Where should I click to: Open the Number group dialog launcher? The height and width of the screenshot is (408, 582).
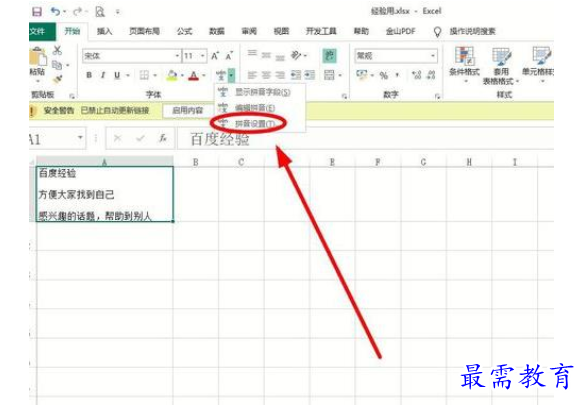click(437, 96)
